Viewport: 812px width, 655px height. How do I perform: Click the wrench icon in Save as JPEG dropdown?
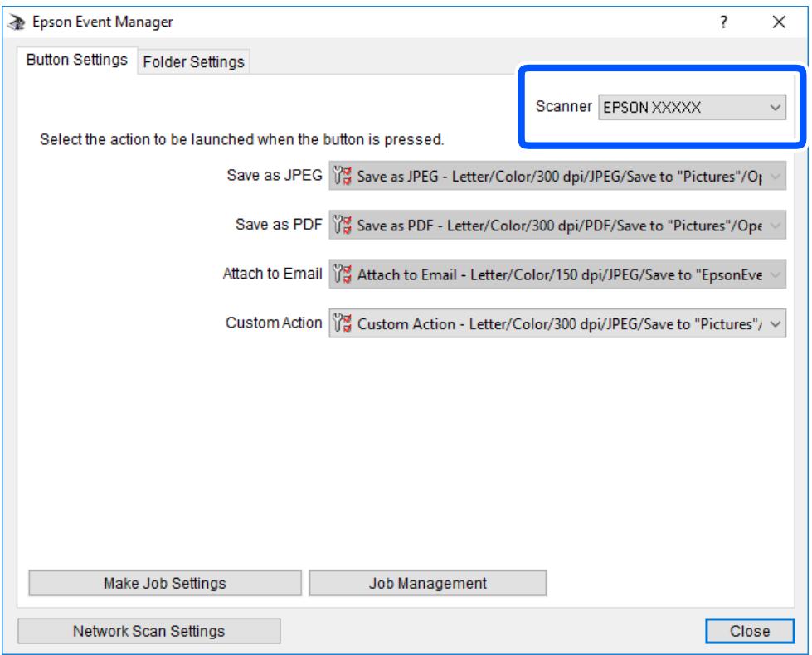[342, 176]
